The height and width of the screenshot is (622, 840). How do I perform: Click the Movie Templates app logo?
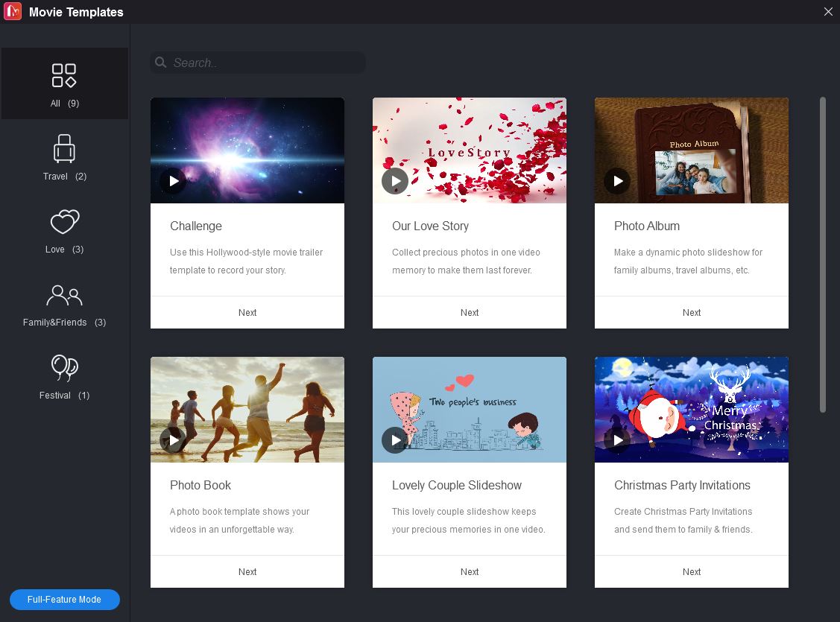[12, 11]
